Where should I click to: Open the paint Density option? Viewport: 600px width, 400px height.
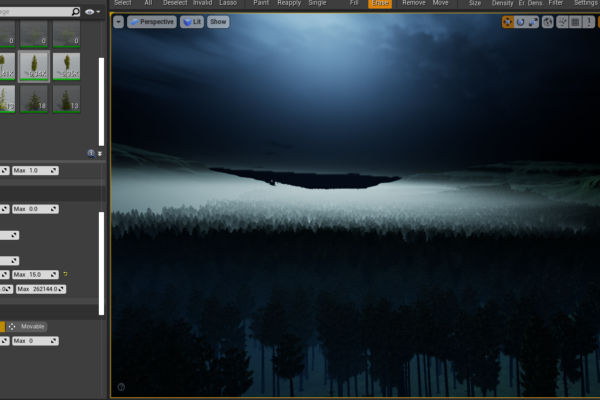point(502,3)
